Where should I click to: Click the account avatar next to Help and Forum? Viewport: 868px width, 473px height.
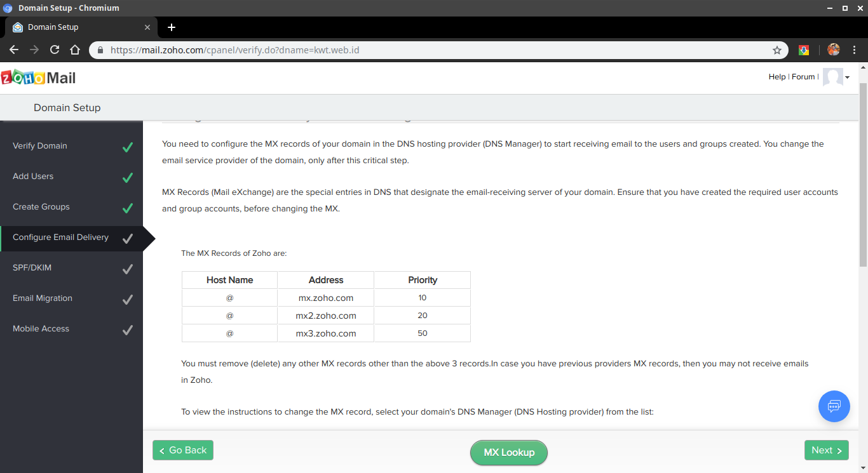click(834, 77)
